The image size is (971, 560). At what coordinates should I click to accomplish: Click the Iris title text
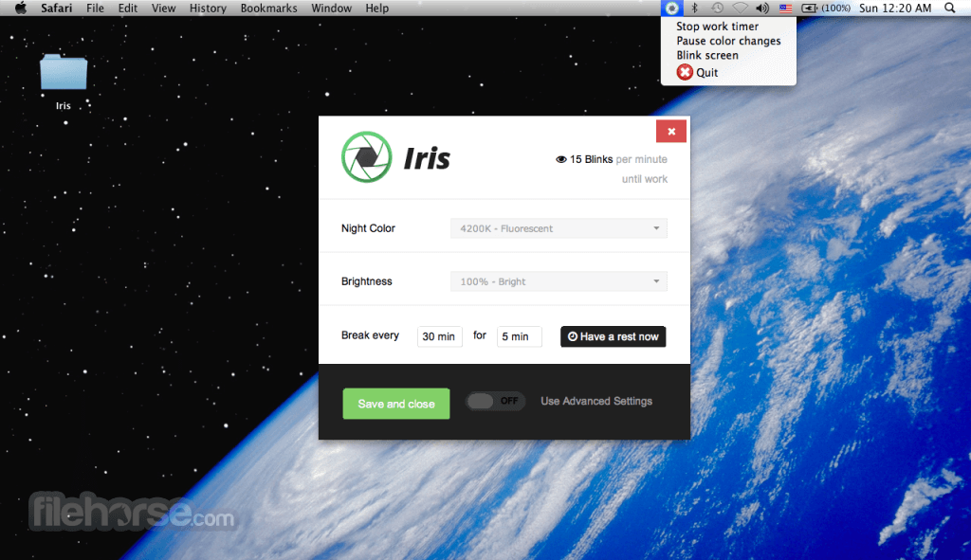pyautogui.click(x=427, y=158)
